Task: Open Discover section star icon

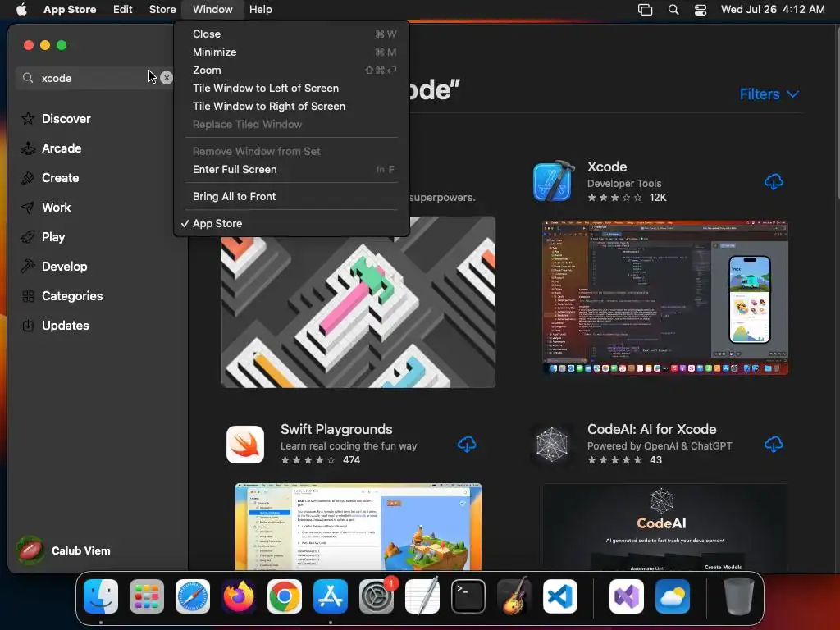Action: point(28,118)
